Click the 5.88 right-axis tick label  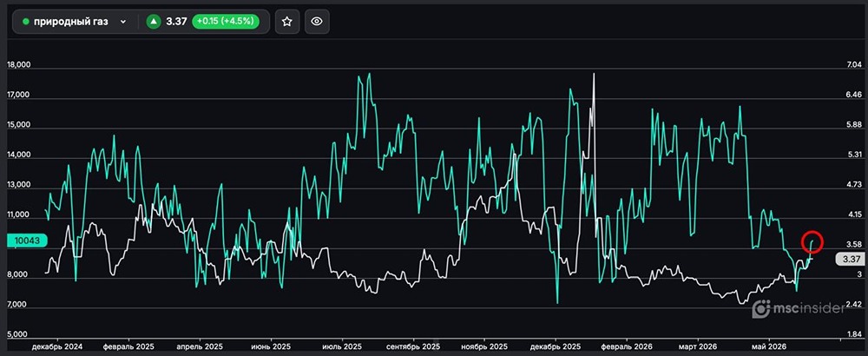[854, 124]
